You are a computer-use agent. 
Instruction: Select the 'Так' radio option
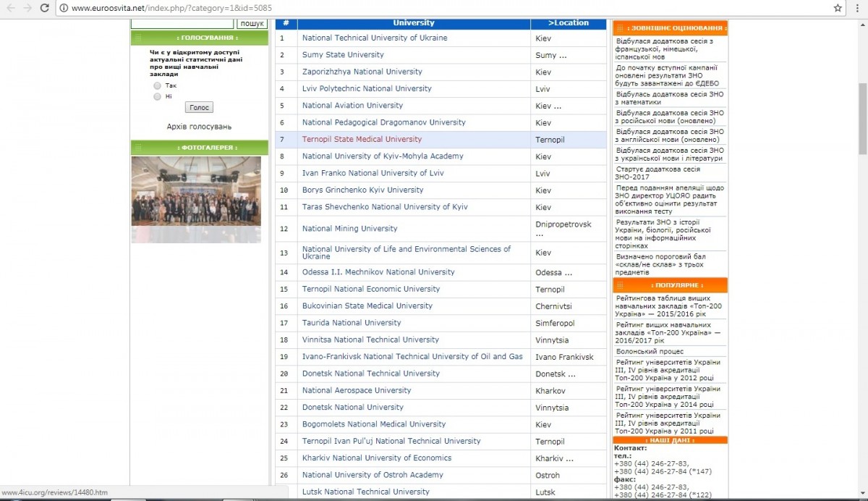pos(157,85)
